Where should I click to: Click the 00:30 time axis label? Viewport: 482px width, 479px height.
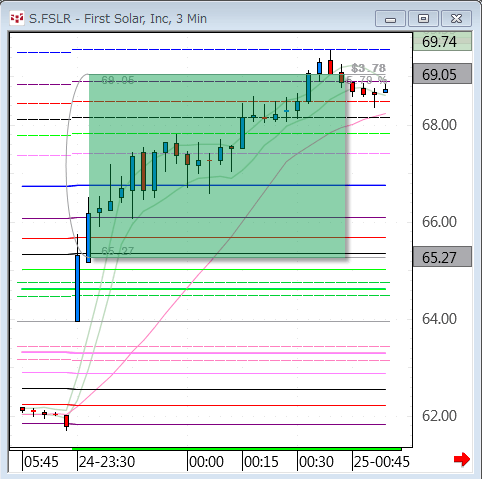(x=316, y=462)
